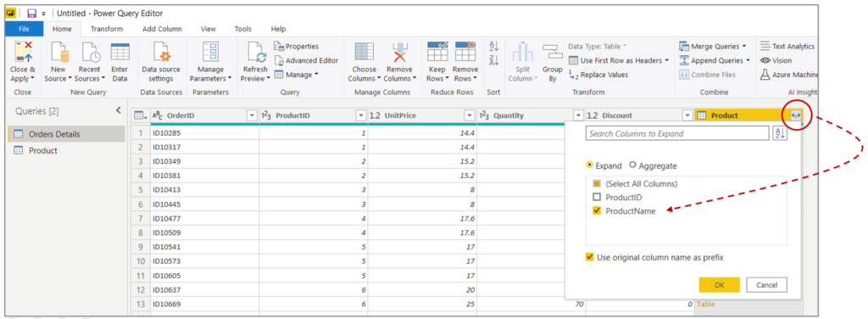The image size is (868, 319).
Task: Open the Merge Queries dropdown arrow
Action: point(744,47)
